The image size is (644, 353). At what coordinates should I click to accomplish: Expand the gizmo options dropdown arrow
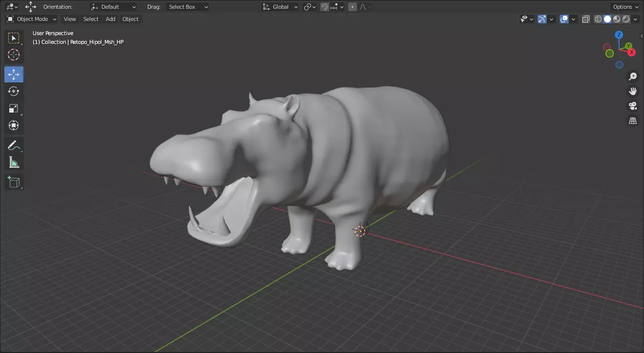tap(552, 19)
